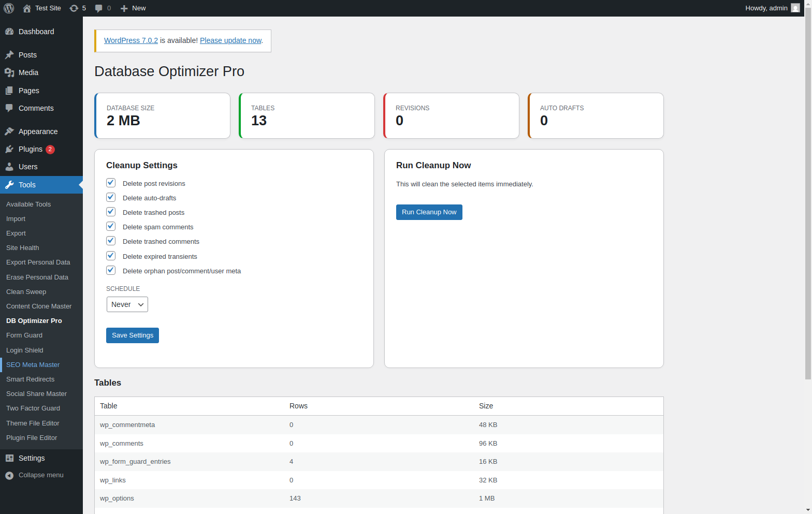Open the comments bubble icon in admin bar
The width and height of the screenshot is (812, 514).
click(x=98, y=8)
